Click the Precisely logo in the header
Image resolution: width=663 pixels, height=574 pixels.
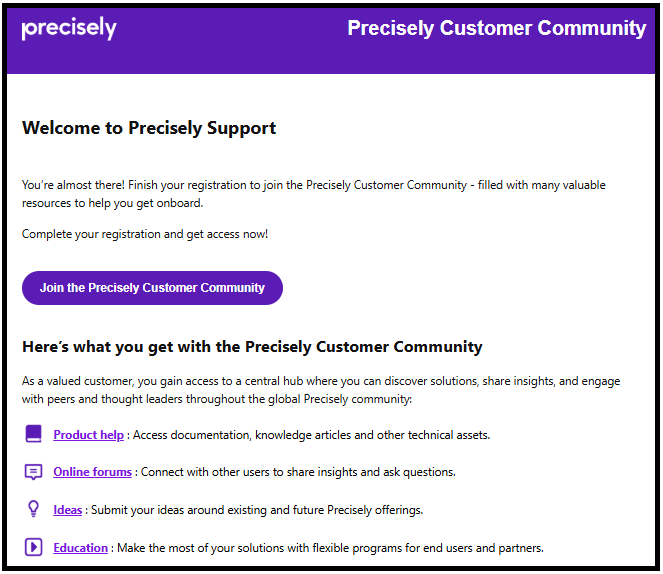(x=69, y=29)
